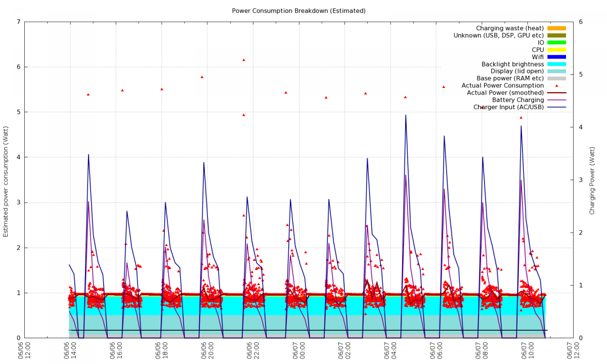This screenshot has height=364, width=607.
Task: Select the purple Battery Charging legend line sample
Action: [556, 100]
